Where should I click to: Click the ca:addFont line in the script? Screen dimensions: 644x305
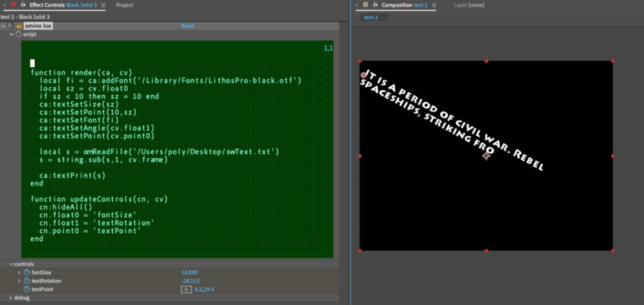[x=170, y=81]
